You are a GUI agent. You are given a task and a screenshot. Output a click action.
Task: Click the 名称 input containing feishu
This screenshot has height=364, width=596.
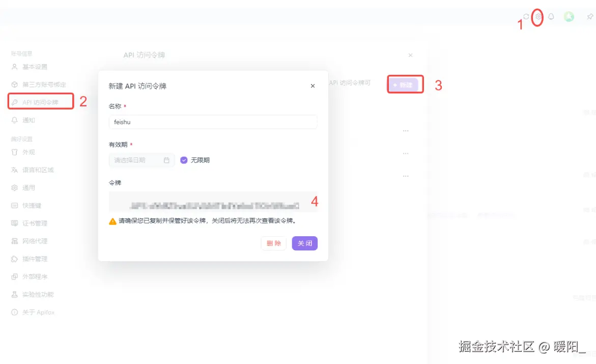pos(213,122)
